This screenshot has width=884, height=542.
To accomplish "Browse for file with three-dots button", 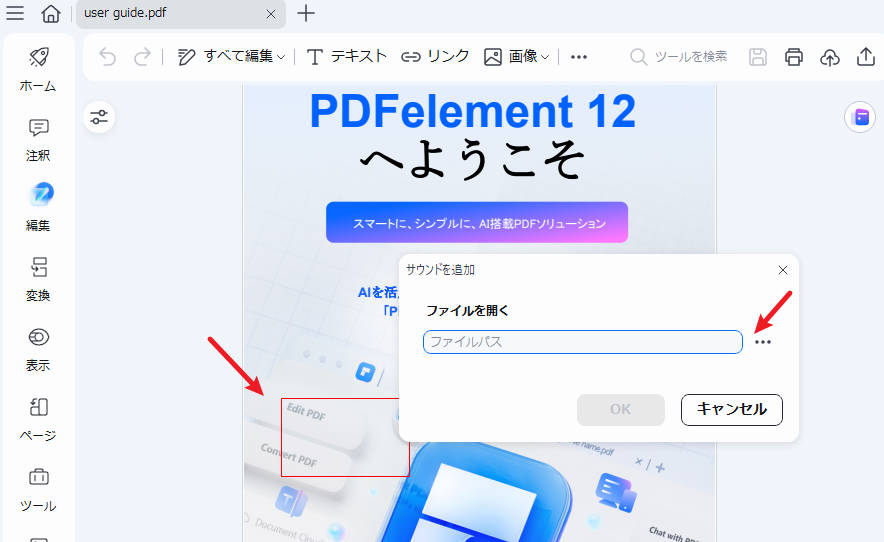I will 763,342.
